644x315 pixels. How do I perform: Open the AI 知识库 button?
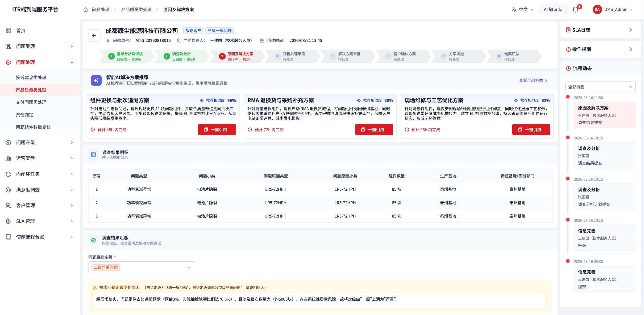pyautogui.click(x=553, y=10)
